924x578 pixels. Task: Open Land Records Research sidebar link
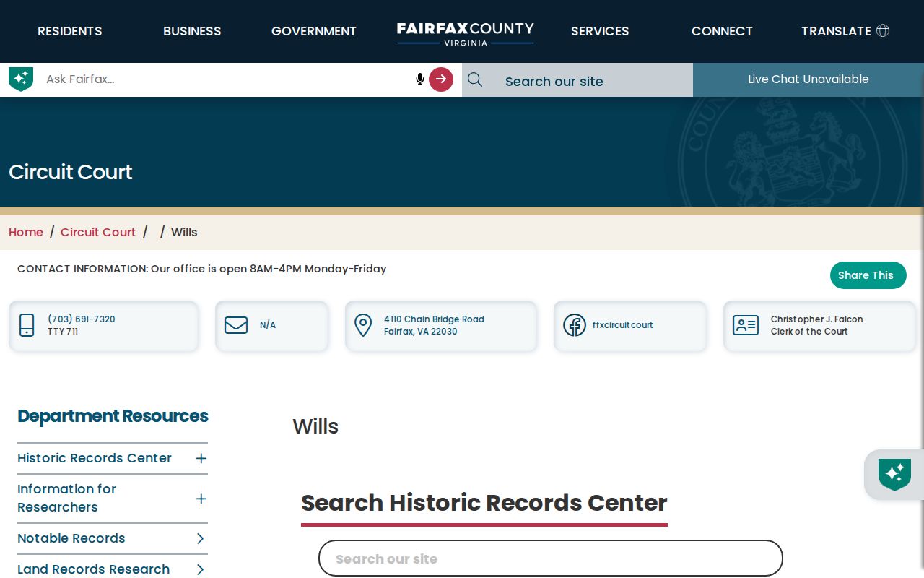94,569
